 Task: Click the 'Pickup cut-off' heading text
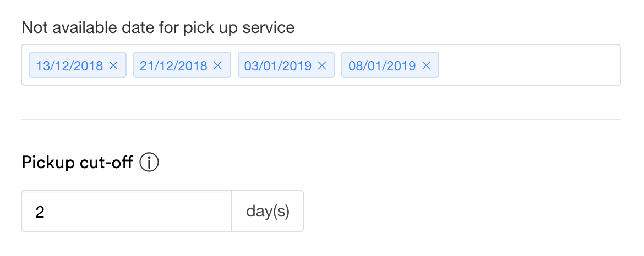click(x=77, y=163)
